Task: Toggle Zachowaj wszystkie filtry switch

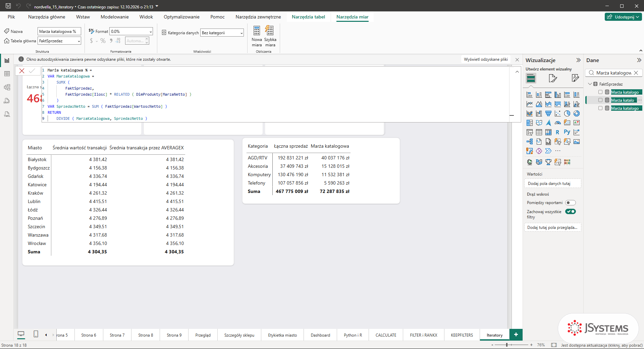Action: (571, 211)
